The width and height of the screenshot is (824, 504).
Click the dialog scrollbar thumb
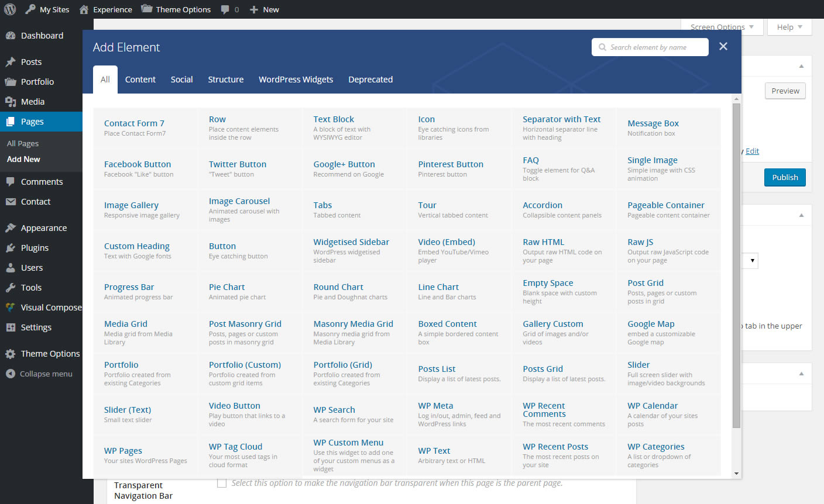pyautogui.click(x=736, y=265)
